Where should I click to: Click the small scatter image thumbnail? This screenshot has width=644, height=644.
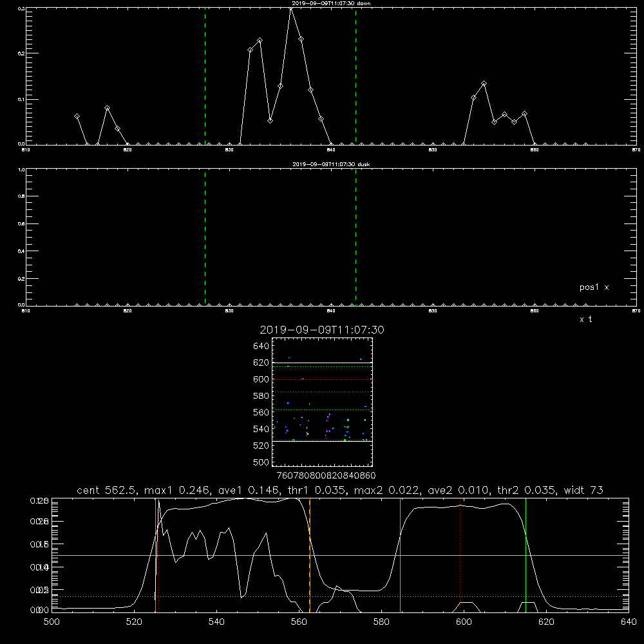[x=322, y=402]
